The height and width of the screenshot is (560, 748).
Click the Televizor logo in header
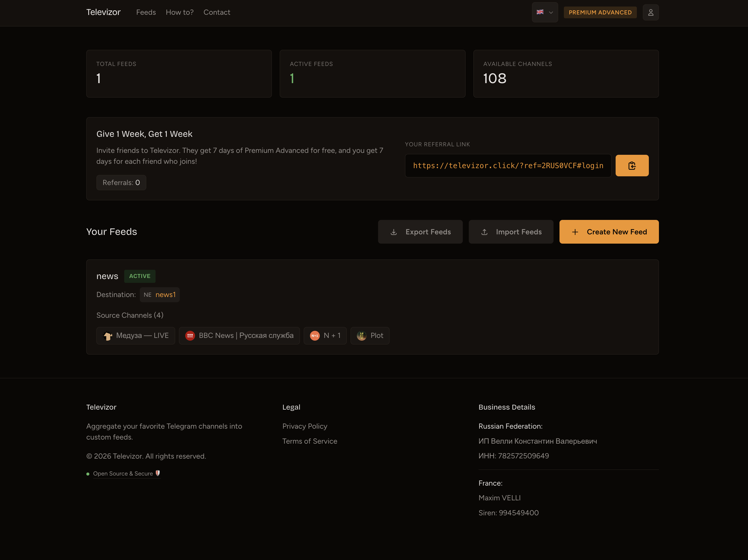(x=104, y=12)
